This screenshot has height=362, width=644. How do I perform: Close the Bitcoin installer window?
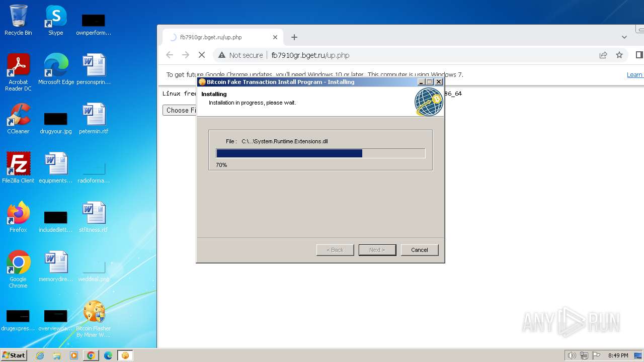point(439,82)
